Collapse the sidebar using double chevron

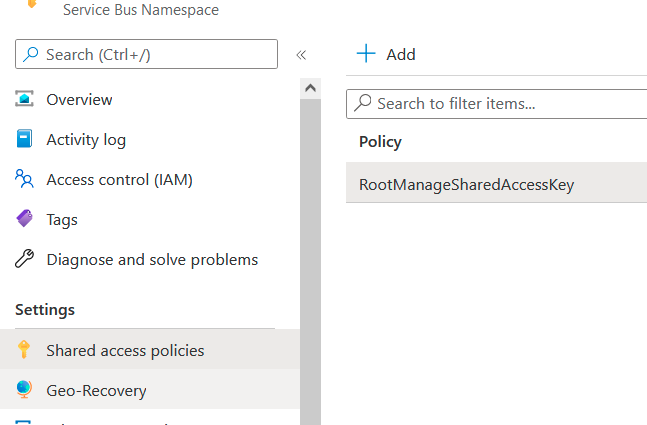301,55
